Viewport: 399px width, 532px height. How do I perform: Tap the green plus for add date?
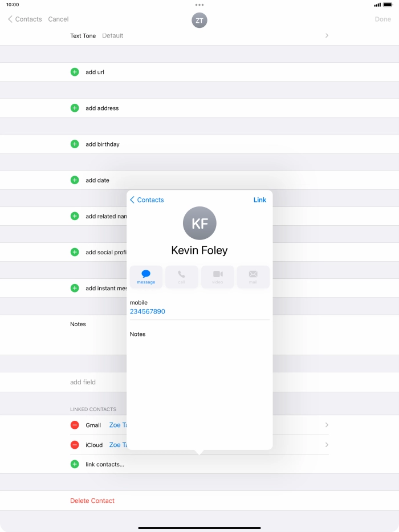tap(75, 180)
